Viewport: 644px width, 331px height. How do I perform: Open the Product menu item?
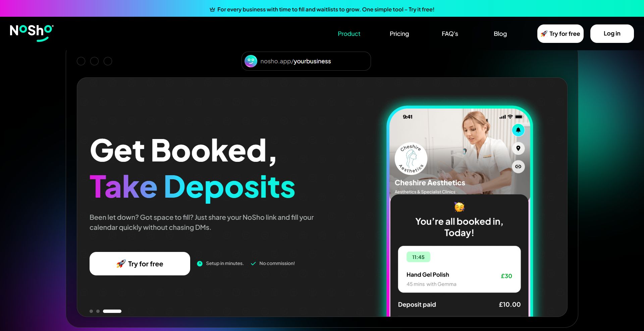point(349,34)
